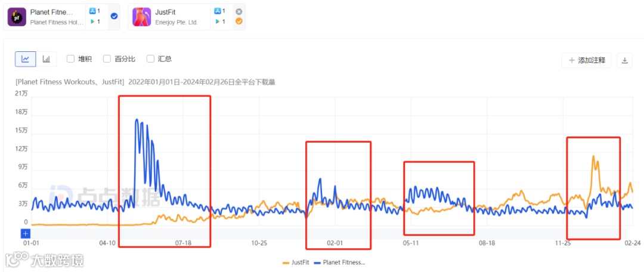This screenshot has height=272, width=644.
Task: Click the Planet Fitness app icon
Action: (x=17, y=17)
